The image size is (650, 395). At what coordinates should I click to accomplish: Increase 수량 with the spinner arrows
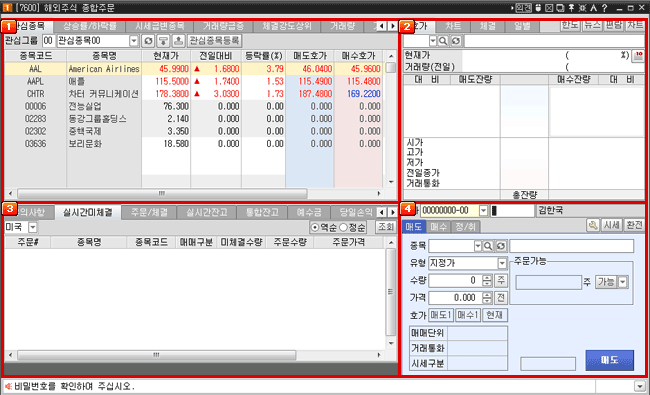(x=487, y=278)
